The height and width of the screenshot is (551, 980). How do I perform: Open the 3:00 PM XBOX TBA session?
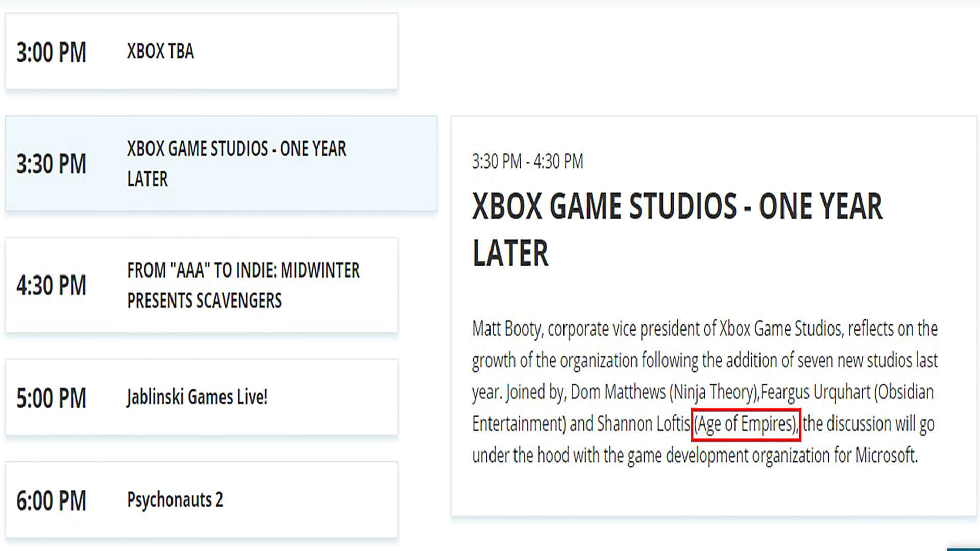coord(201,52)
